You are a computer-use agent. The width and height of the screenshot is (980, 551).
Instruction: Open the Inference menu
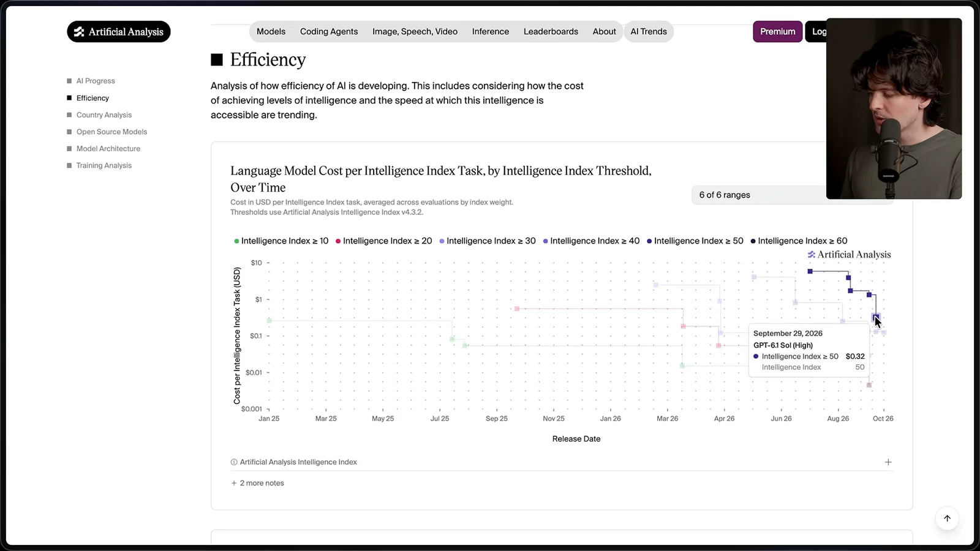coord(491,32)
